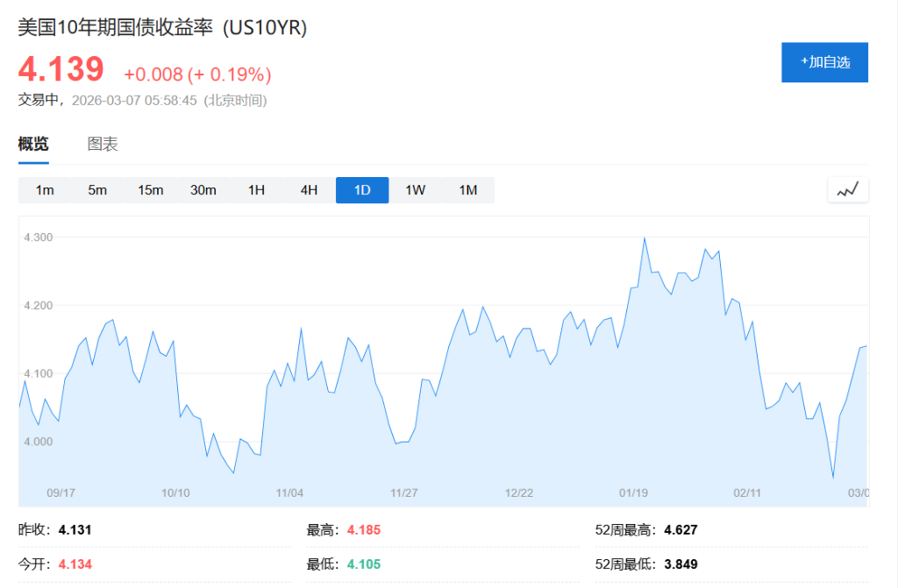This screenshot has width=898, height=588.
Task: Select the 1W timeframe
Action: (414, 189)
